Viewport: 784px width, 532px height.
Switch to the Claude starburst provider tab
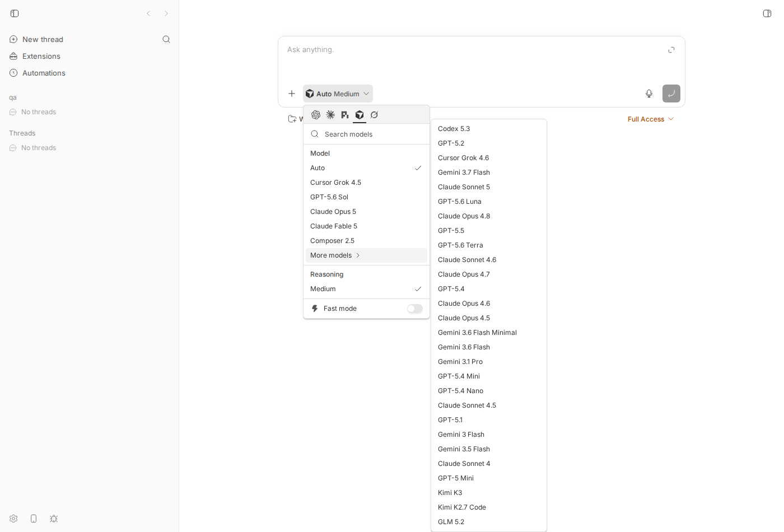coord(330,115)
